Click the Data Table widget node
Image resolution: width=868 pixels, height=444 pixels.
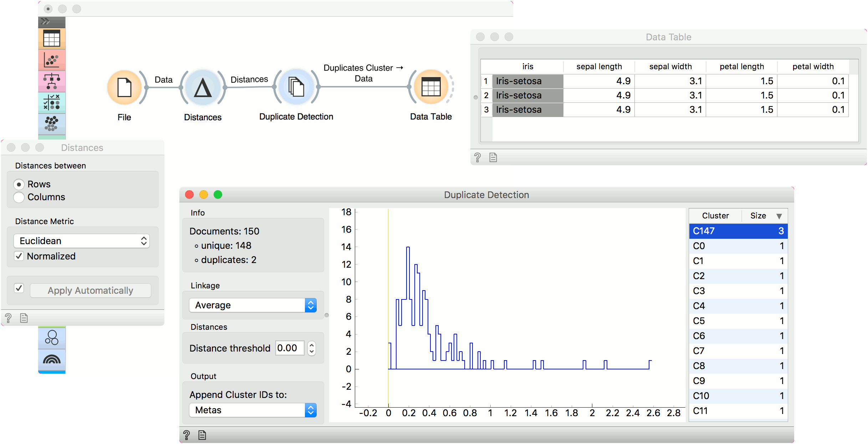pyautogui.click(x=431, y=87)
